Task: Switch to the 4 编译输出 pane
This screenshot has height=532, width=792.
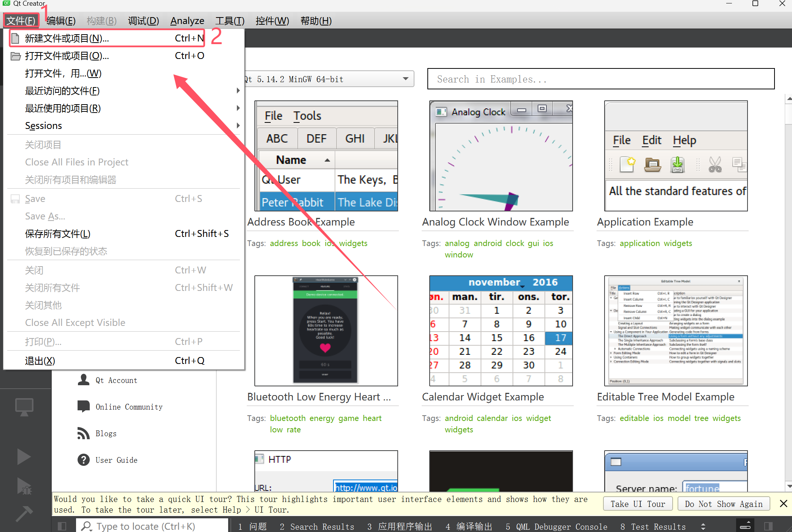Action: point(469,527)
